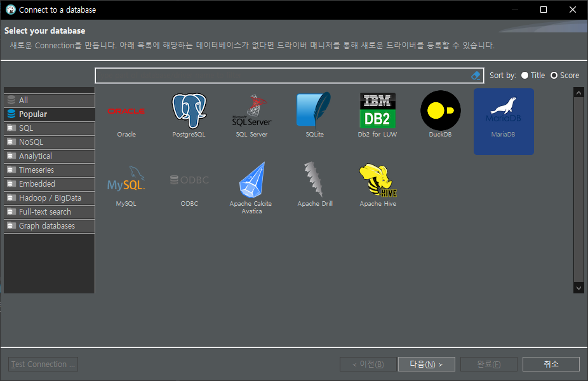Choose the ODBC driver icon

pyautogui.click(x=189, y=180)
